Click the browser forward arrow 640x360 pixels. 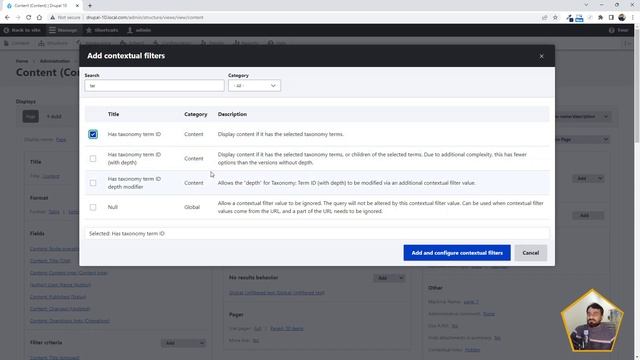point(18,18)
